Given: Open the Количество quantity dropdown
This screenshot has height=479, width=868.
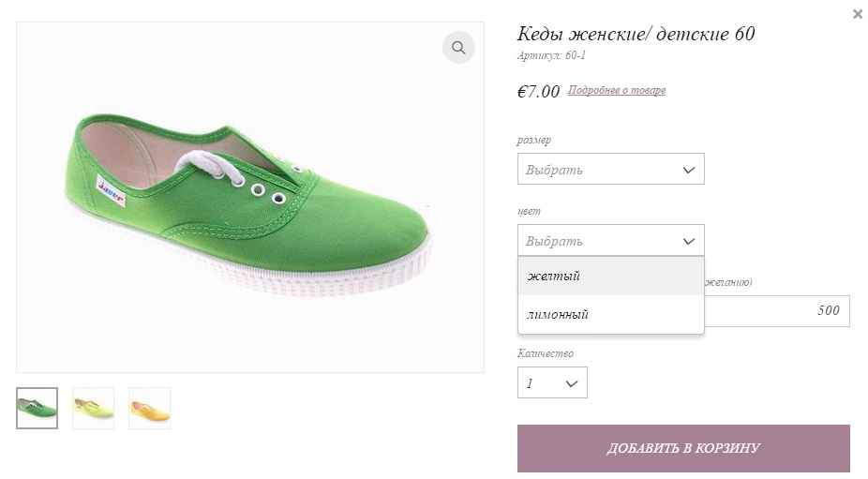Looking at the screenshot, I should [x=552, y=382].
